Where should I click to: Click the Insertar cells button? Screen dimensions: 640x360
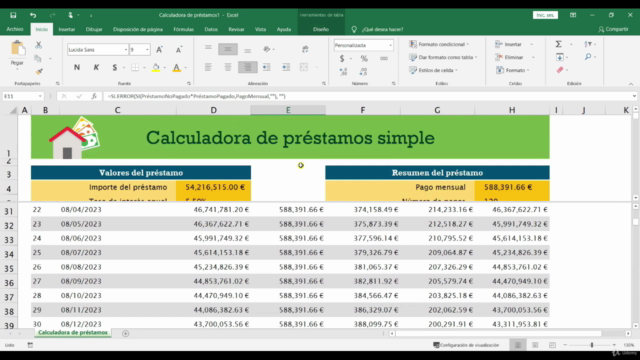pyautogui.click(x=509, y=44)
